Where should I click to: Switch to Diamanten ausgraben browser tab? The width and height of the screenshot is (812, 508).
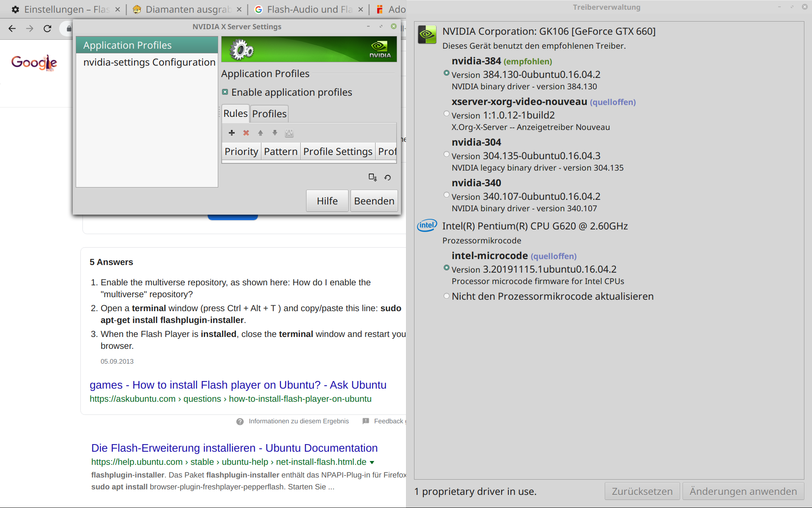click(187, 9)
